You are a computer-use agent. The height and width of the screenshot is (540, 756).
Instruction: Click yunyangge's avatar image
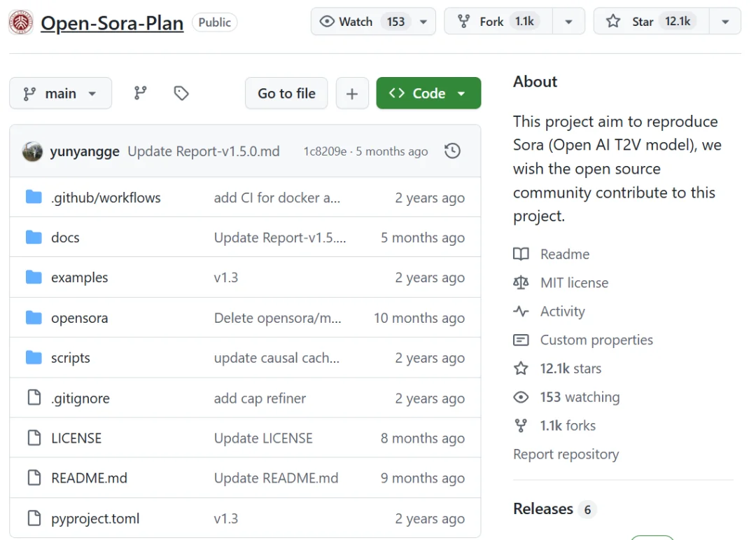pyautogui.click(x=32, y=151)
